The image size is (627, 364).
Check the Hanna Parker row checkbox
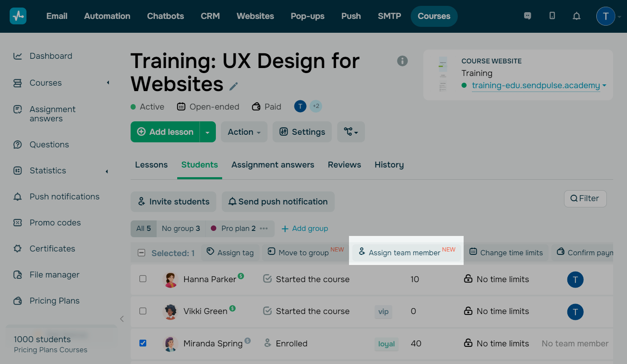tap(143, 279)
